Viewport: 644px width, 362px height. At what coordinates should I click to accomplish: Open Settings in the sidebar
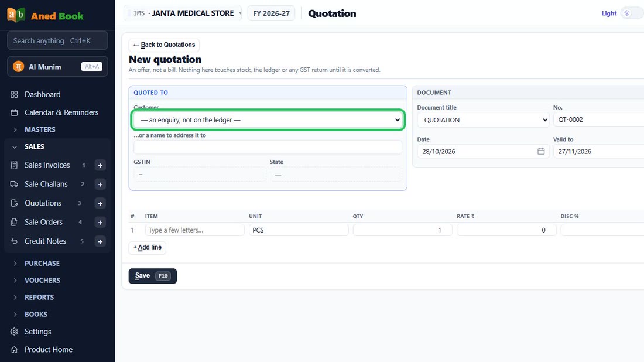[x=38, y=332]
